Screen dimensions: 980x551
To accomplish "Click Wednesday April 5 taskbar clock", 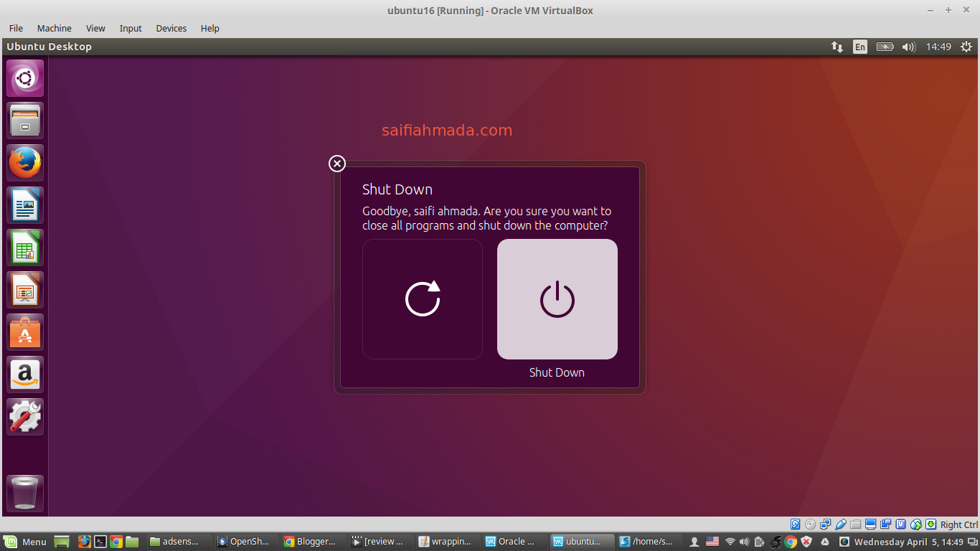I will tap(909, 542).
